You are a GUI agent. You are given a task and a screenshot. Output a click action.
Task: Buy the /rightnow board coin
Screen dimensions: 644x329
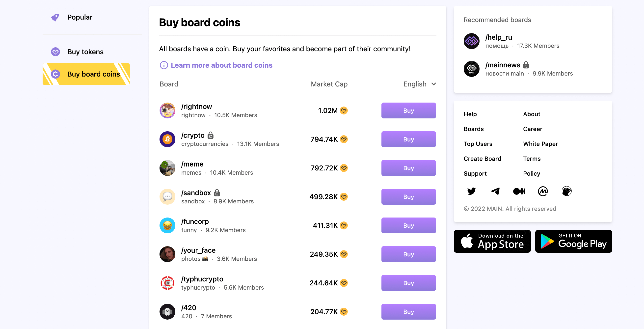pos(408,110)
